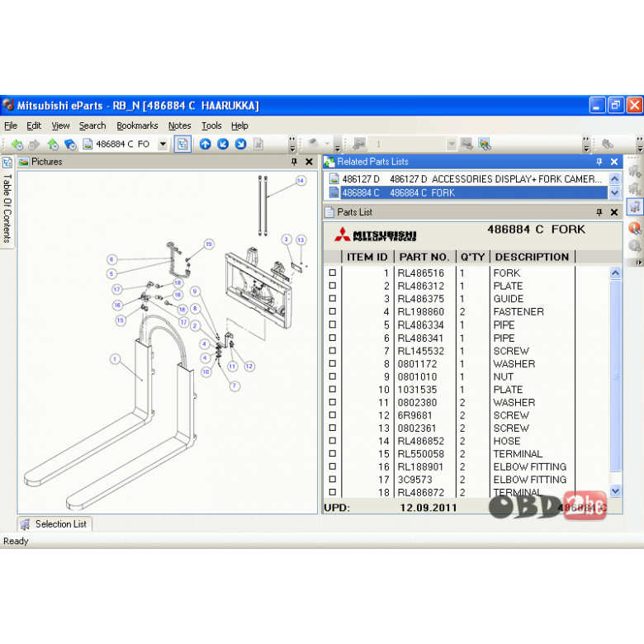Close the Parts List panel
Image resolution: width=644 pixels, height=644 pixels.
(614, 212)
